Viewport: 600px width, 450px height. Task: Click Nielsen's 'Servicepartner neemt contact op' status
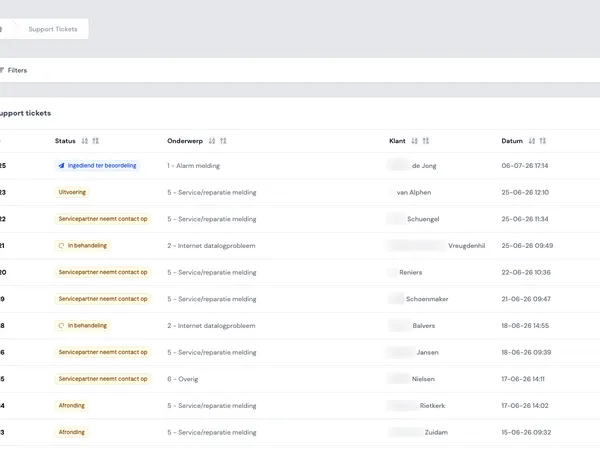[x=103, y=379]
